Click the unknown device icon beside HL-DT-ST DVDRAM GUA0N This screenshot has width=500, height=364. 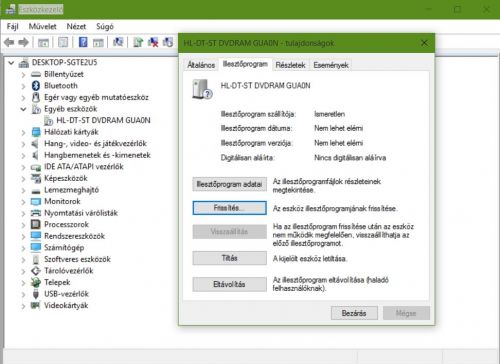tap(48, 121)
